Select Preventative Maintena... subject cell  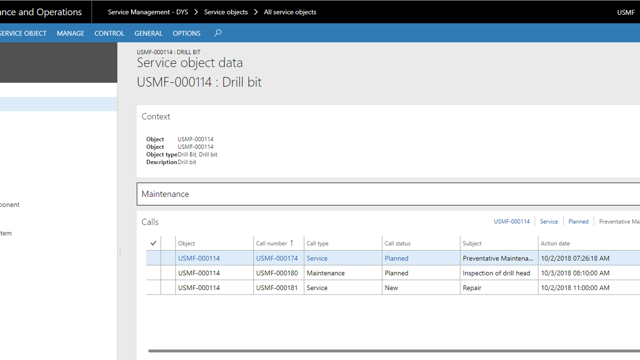pyautogui.click(x=498, y=258)
